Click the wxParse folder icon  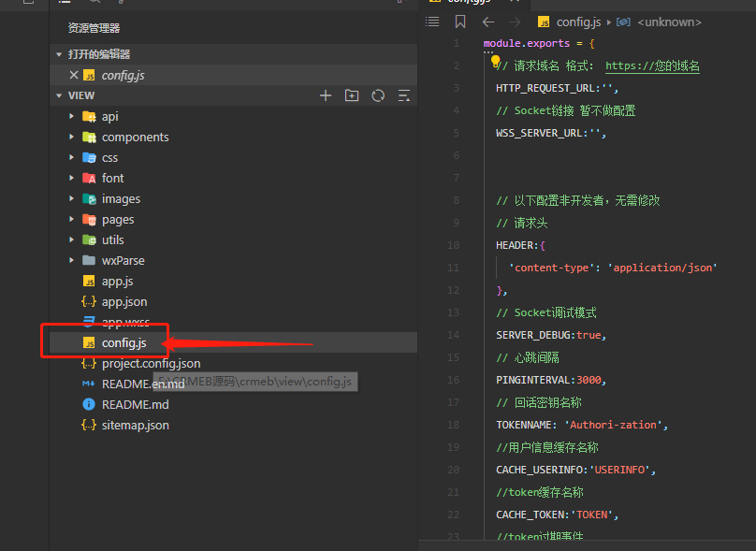pos(89,260)
